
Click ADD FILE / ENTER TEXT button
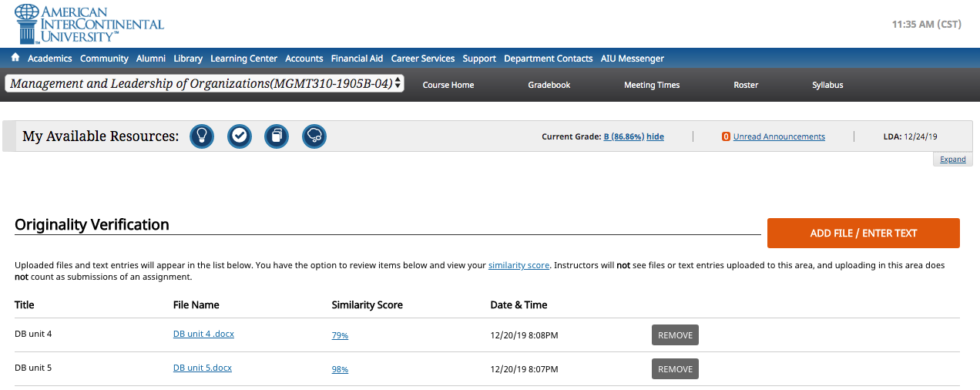click(864, 234)
